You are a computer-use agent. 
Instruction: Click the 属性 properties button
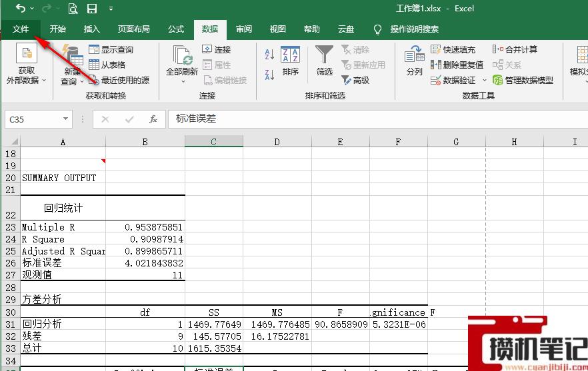point(217,65)
